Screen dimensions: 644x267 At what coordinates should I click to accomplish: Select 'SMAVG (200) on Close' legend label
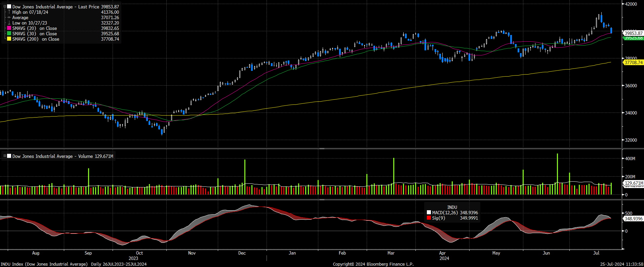36,39
